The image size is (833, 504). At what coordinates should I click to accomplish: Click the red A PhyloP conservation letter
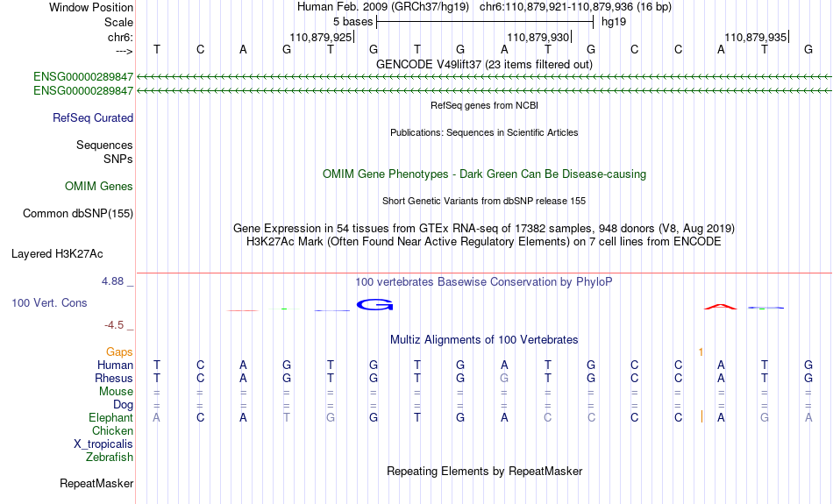pyautogui.click(x=721, y=307)
